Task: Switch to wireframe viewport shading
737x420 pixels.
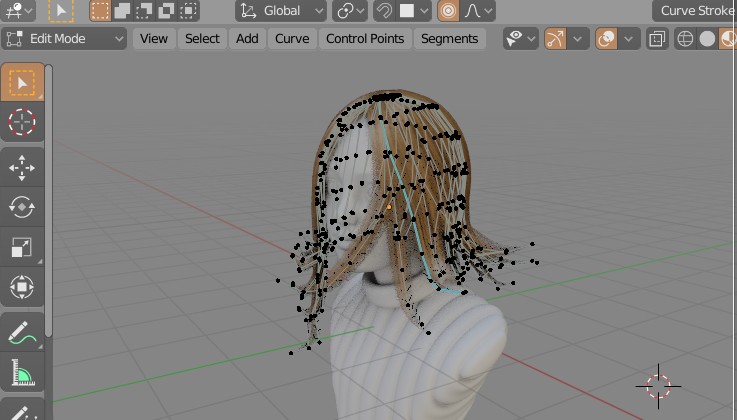Action: [x=685, y=39]
